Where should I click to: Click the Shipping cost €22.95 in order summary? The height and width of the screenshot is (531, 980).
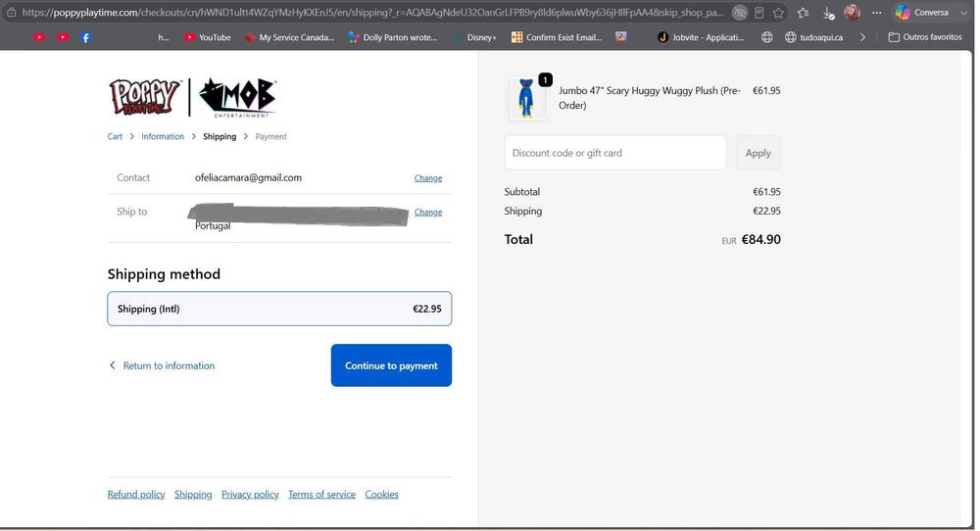click(766, 212)
